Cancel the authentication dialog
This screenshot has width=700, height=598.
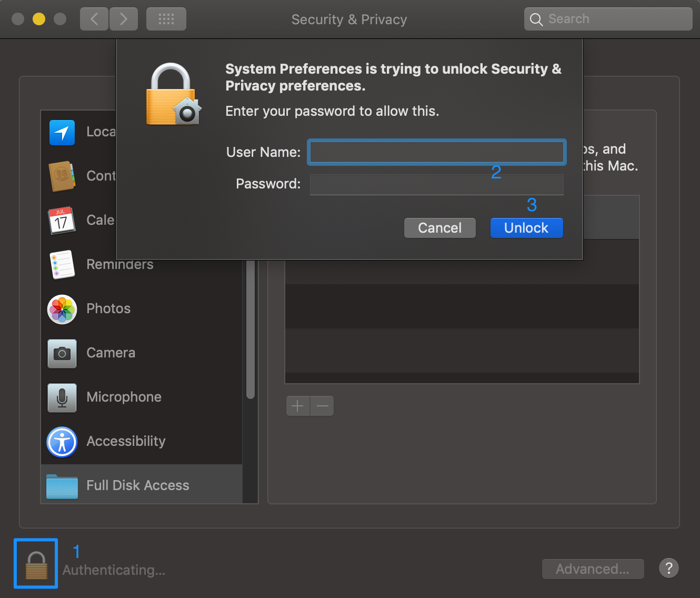tap(440, 228)
